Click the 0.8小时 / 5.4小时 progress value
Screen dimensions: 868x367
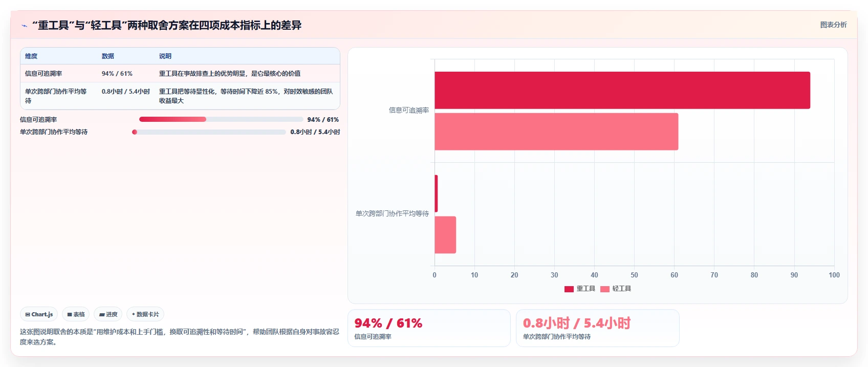pyautogui.click(x=315, y=132)
